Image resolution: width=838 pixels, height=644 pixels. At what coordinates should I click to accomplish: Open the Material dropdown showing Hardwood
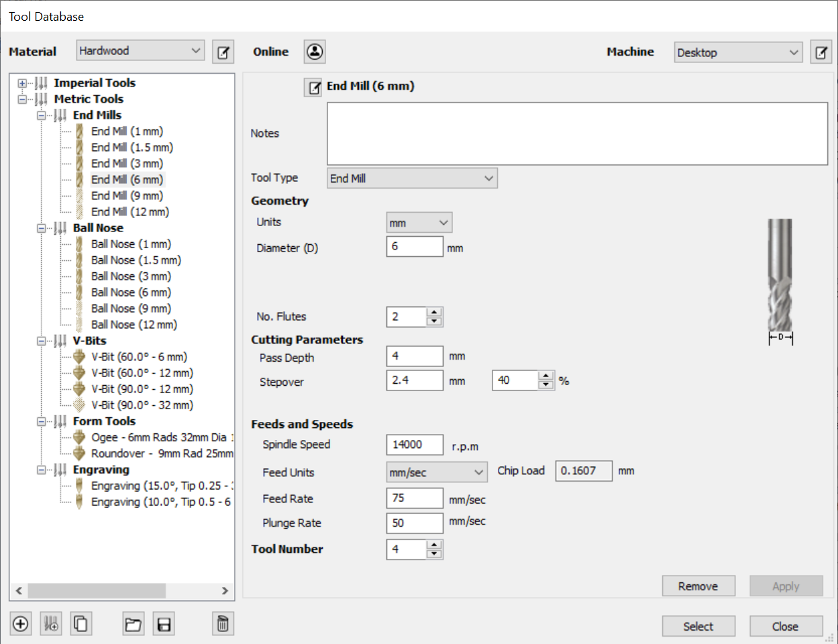(x=140, y=51)
